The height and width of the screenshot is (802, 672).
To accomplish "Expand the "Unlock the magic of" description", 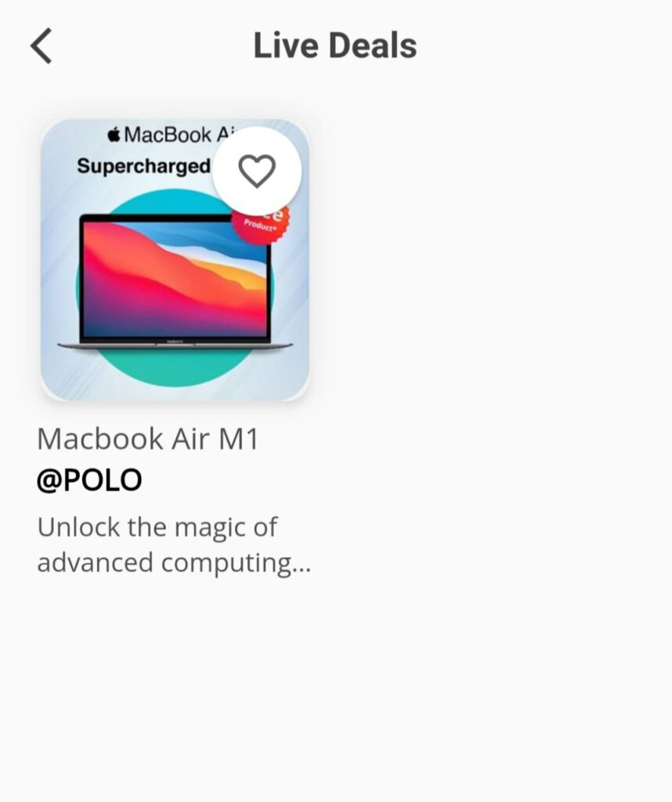I will coord(157,527).
